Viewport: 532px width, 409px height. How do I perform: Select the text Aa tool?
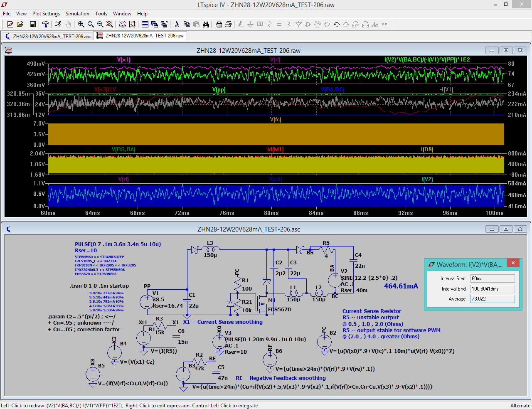tap(375, 25)
